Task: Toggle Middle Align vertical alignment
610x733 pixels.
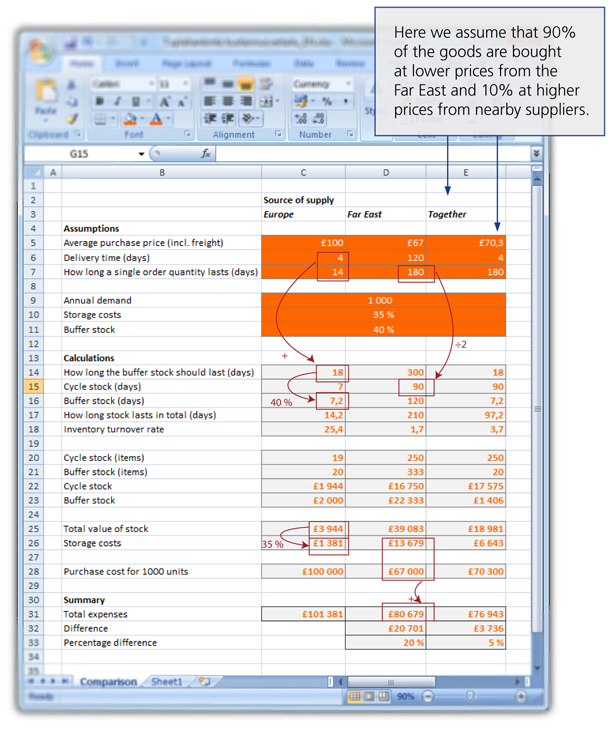Action: point(228,84)
